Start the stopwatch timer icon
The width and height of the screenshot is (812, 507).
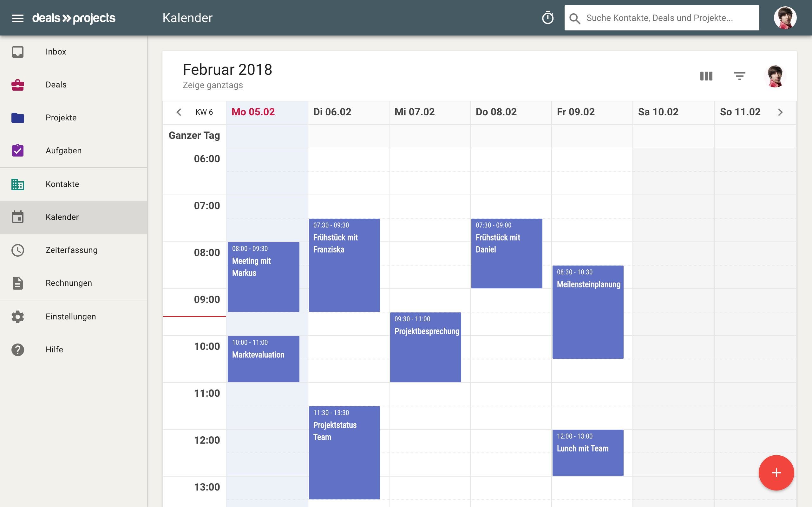pyautogui.click(x=547, y=18)
